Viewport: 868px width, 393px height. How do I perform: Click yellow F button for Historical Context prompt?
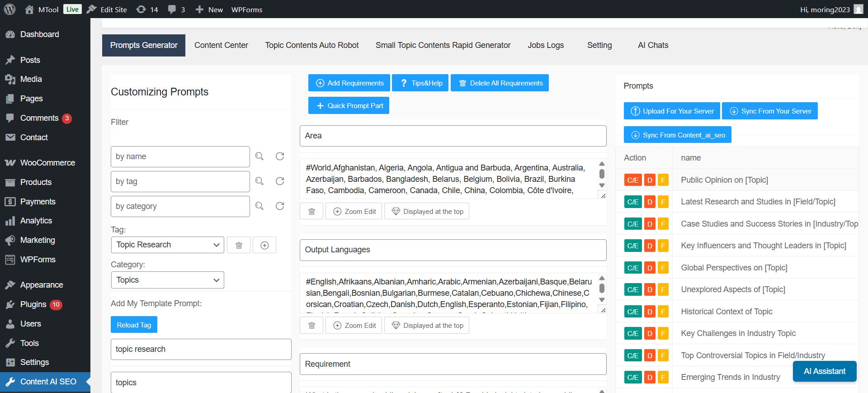(x=663, y=312)
